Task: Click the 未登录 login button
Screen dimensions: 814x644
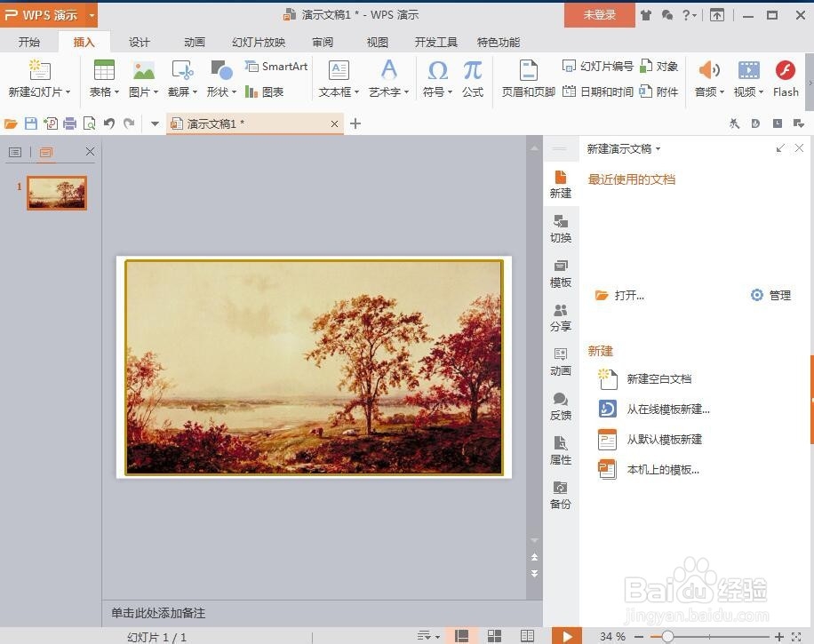Action: (600, 14)
